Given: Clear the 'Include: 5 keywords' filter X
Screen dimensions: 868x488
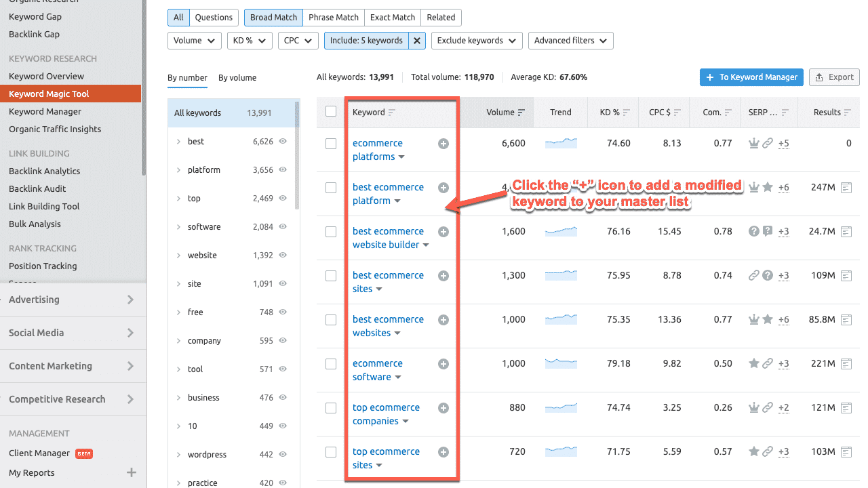Looking at the screenshot, I should pos(417,41).
